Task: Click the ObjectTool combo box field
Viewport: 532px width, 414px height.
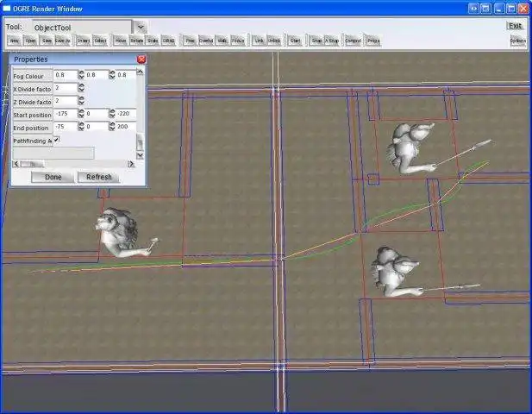Action: pyautogui.click(x=81, y=27)
